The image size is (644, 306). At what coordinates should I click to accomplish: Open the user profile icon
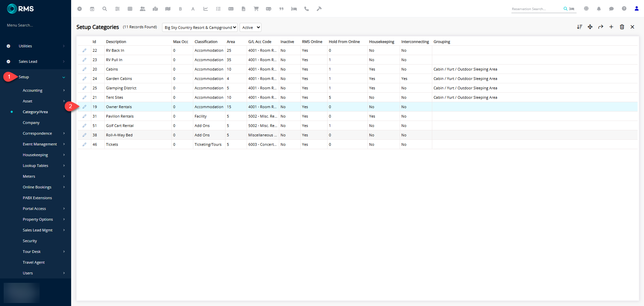636,9
